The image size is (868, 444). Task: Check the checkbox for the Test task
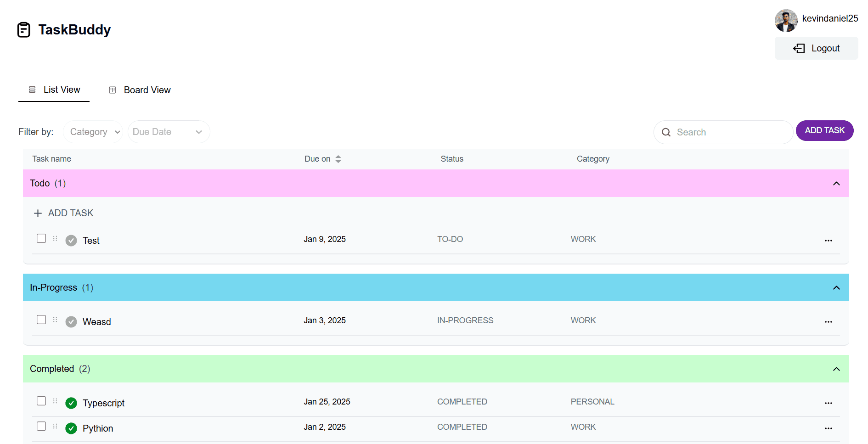click(x=41, y=238)
